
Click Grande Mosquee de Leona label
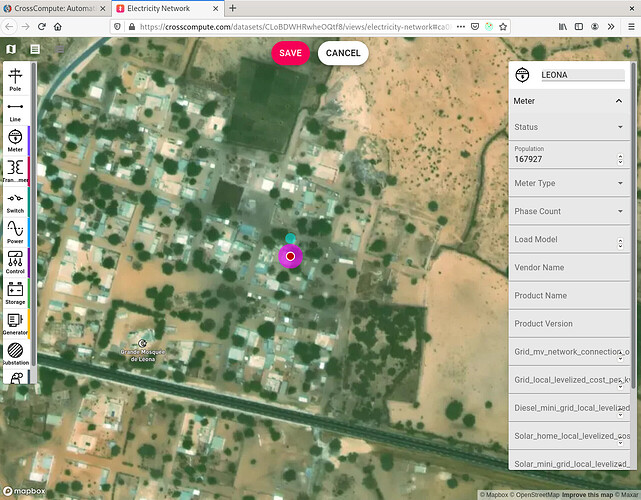(143, 355)
